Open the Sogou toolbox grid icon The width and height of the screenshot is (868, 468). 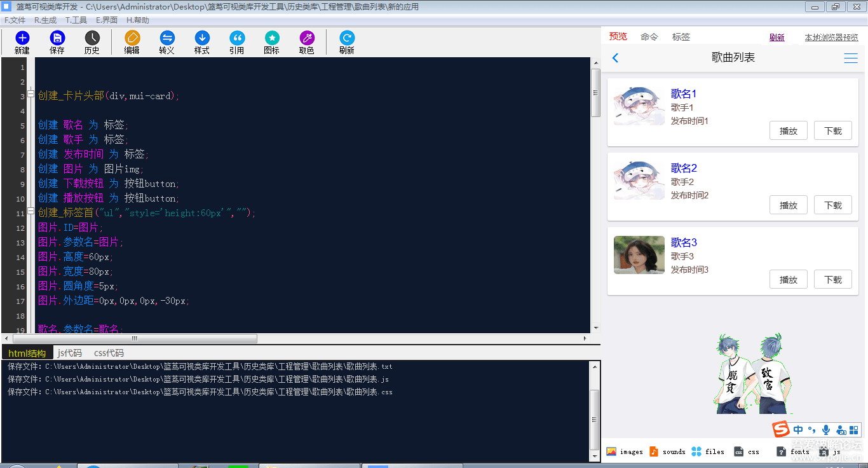[x=854, y=430]
